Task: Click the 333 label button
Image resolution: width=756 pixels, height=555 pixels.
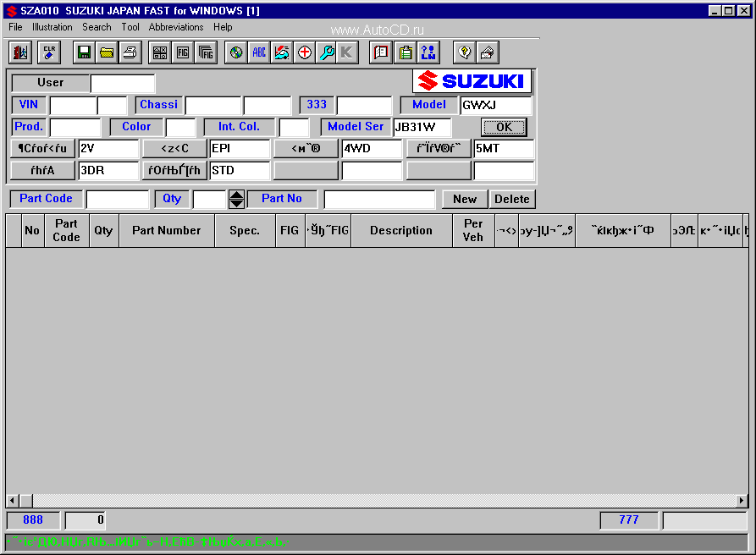Action: click(x=317, y=105)
